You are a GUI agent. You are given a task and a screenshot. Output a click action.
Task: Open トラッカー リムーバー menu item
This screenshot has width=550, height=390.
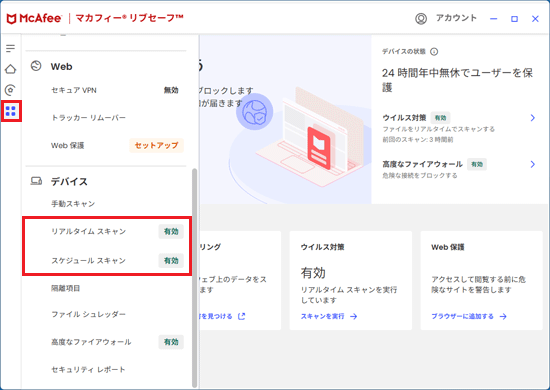[x=88, y=118]
